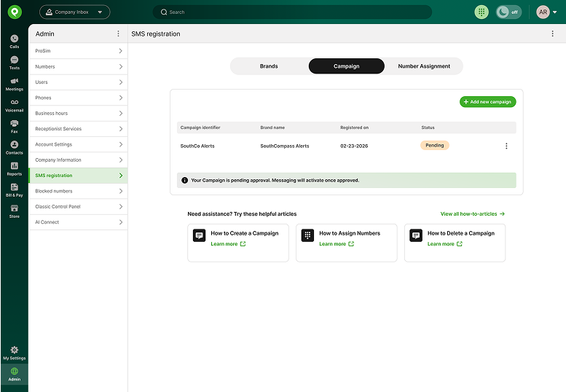Open the Calls section in sidebar

14,41
